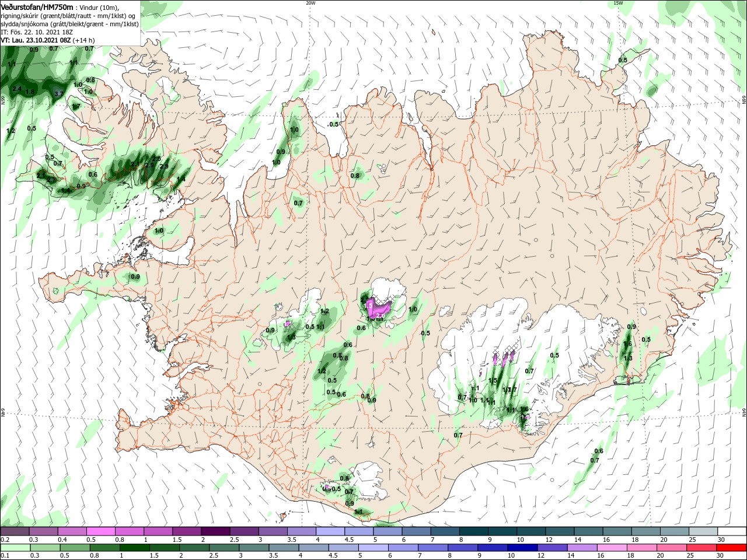Pick the dark purple top-row swatch from 2 to 2.5

click(215, 531)
